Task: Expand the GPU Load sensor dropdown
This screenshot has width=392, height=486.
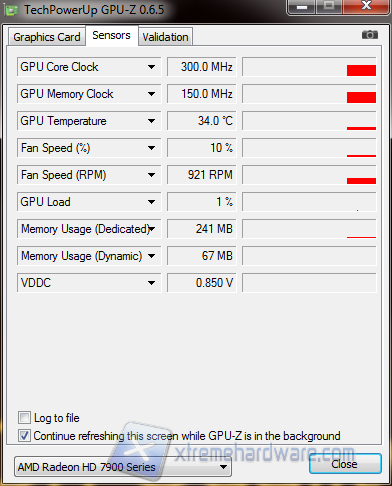Action: (x=151, y=202)
